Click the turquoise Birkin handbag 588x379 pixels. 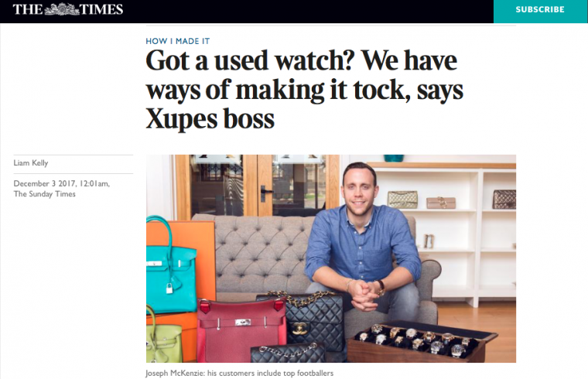[171, 271]
